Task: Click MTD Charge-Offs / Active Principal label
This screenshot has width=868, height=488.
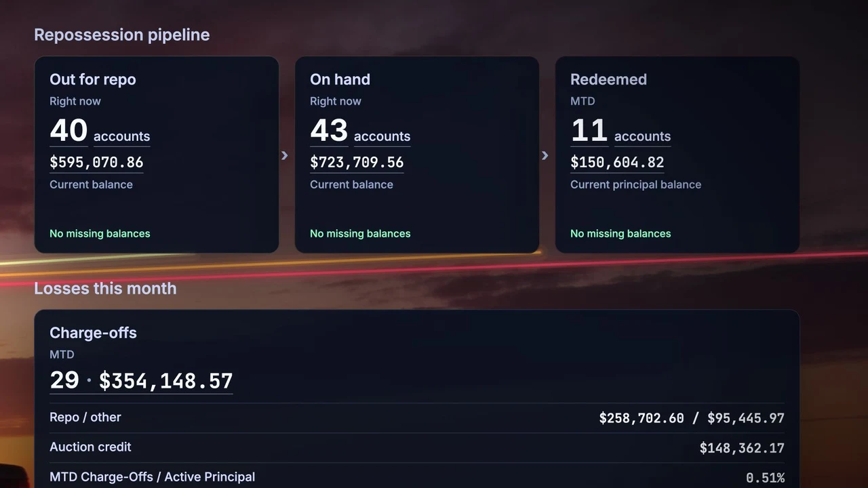Action: pos(153,477)
